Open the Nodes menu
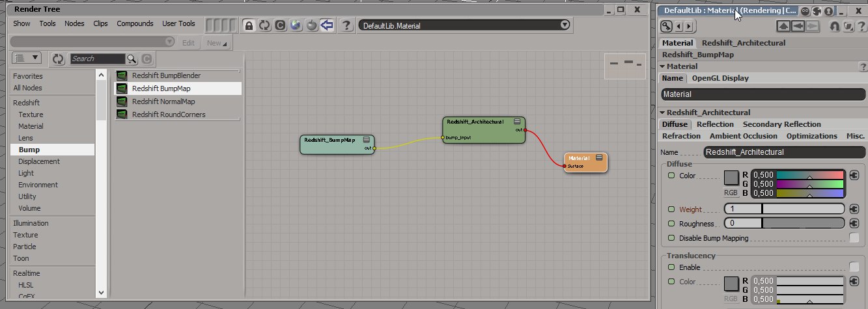The image size is (868, 309). coord(74,23)
